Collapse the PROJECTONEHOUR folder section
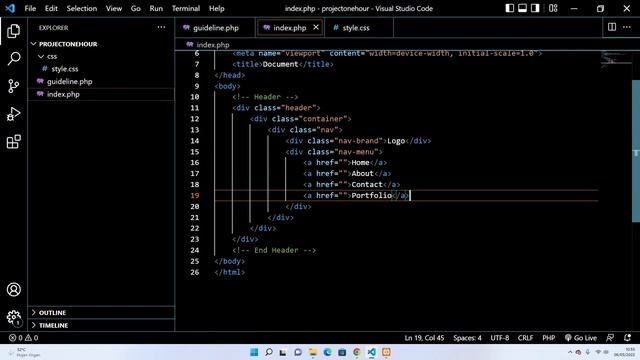The width and height of the screenshot is (640, 360). (x=101, y=44)
